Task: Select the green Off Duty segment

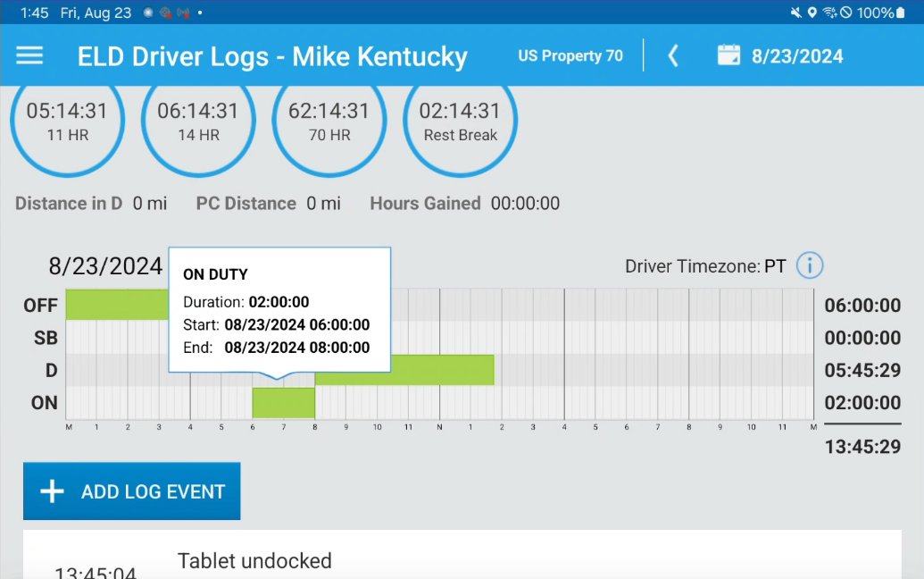Action: pyautogui.click(x=117, y=305)
